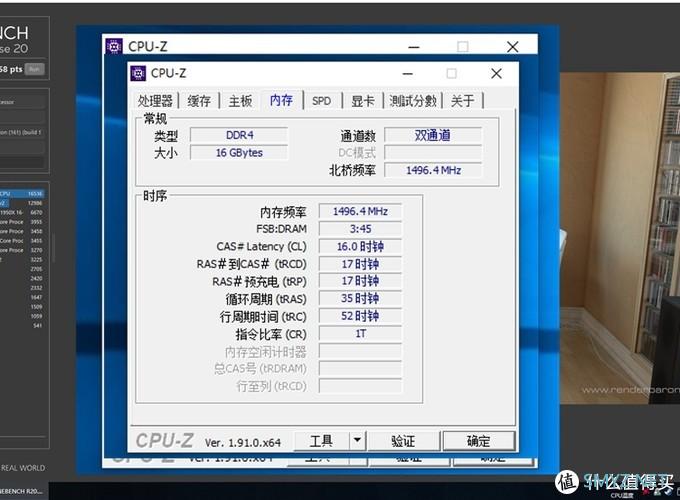680x500 pixels.
Task: Select the CPU 16536 ranking row in Cinebench
Action: 21,193
